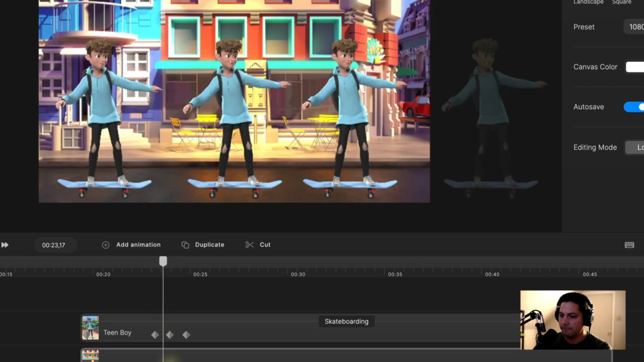Select the third keyframe diamond on Teen Boy track

tap(186, 335)
